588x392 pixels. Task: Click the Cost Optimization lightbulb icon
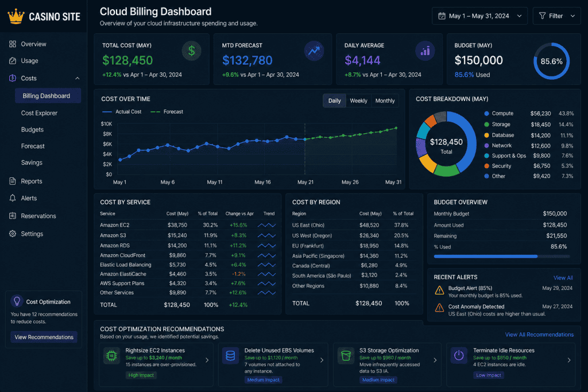coord(17,301)
